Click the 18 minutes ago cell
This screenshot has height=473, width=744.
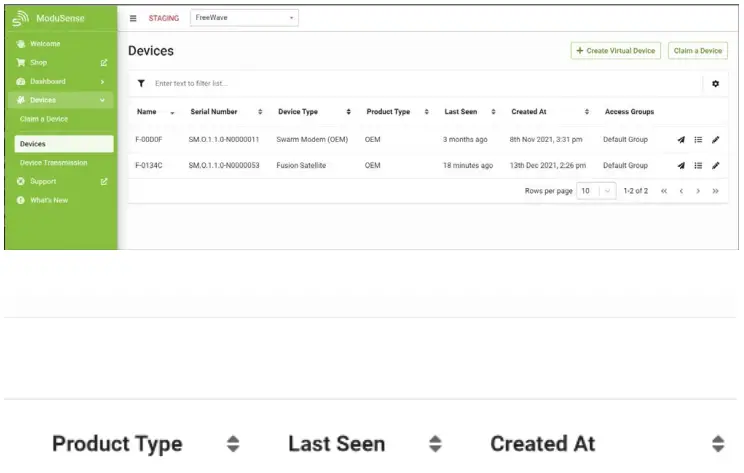(468, 165)
